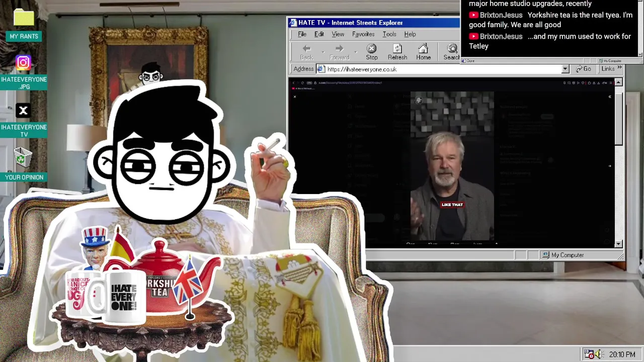Close the embedded video overlay with X
Viewport: 644px width, 362px height.
point(295,97)
